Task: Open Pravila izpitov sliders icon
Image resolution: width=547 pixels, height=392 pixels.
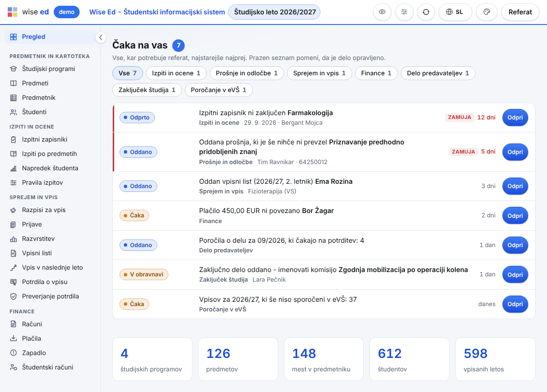Action: [x=13, y=182]
